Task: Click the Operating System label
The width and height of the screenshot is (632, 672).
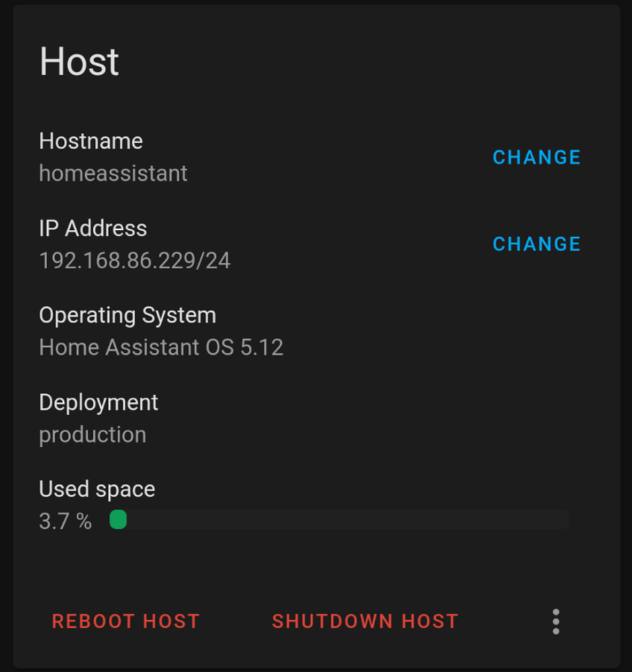Action: [128, 315]
